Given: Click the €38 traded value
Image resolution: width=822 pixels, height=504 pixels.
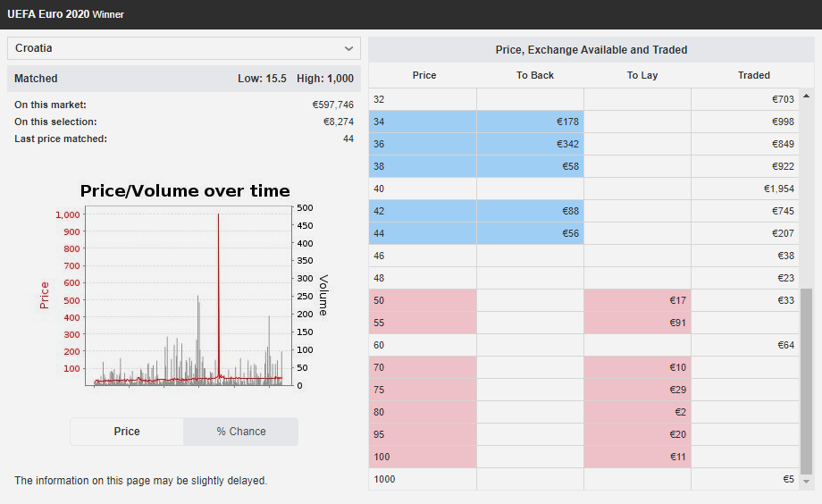Looking at the screenshot, I should (785, 256).
